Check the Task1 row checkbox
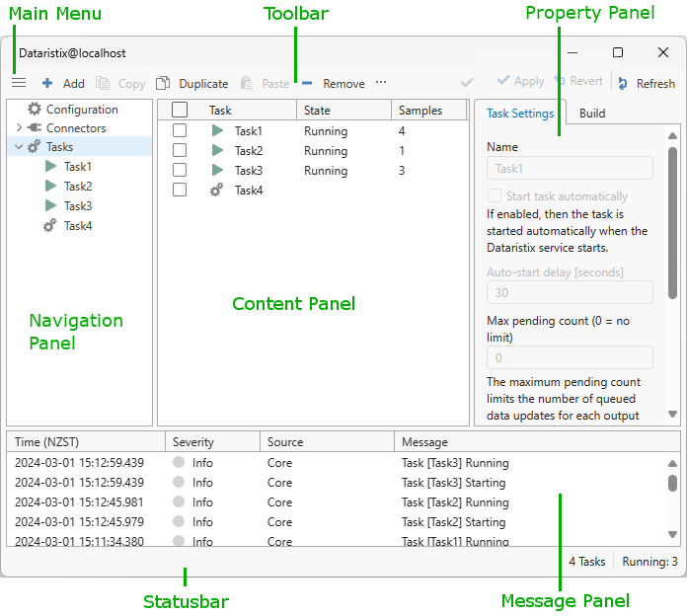The width and height of the screenshot is (687, 616). pyautogui.click(x=180, y=130)
